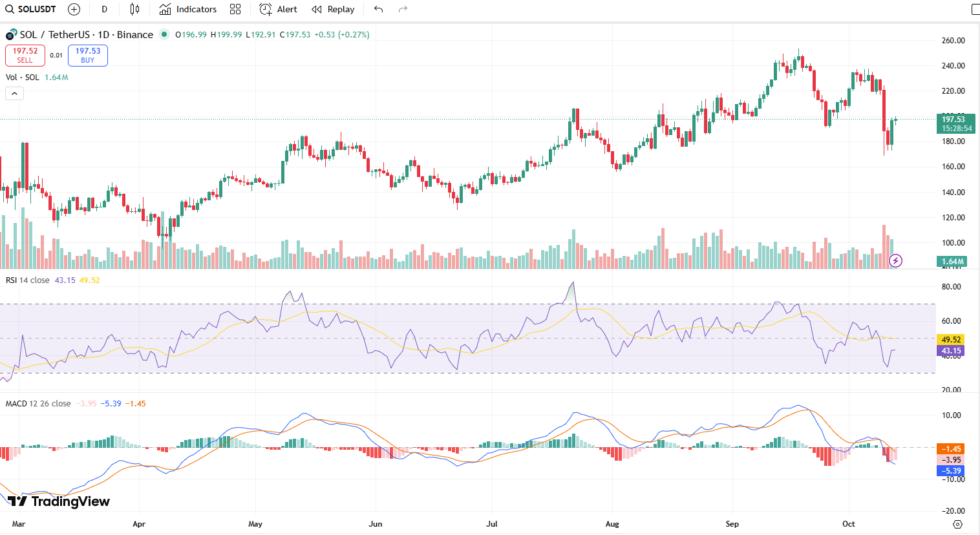Open the D timeframe dropdown
Image resolution: width=980 pixels, height=535 pixels.
pyautogui.click(x=104, y=9)
